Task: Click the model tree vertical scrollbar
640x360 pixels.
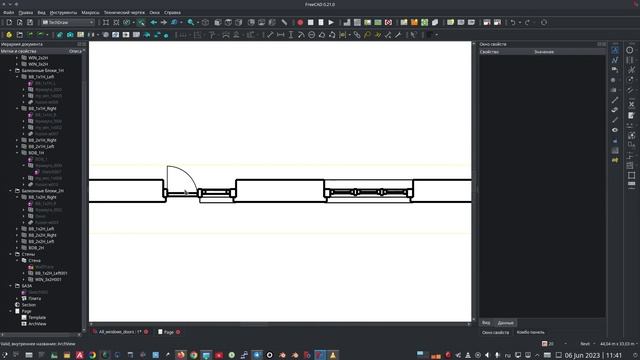Action: coord(84,190)
